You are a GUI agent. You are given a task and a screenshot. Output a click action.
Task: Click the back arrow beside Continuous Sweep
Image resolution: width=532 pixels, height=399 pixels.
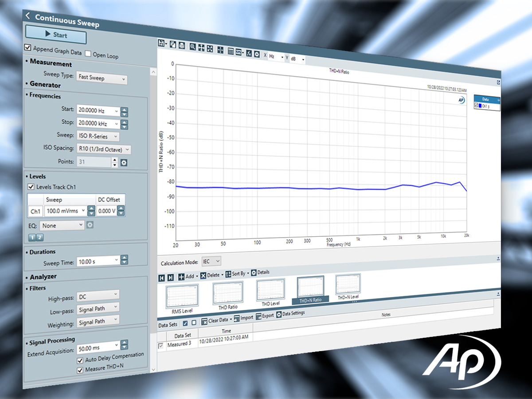[27, 16]
